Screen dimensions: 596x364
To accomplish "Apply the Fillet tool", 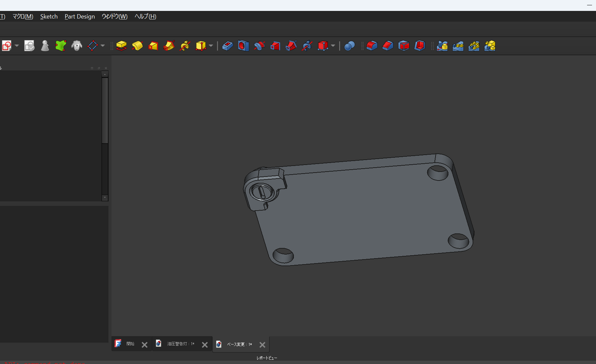I will pos(372,46).
